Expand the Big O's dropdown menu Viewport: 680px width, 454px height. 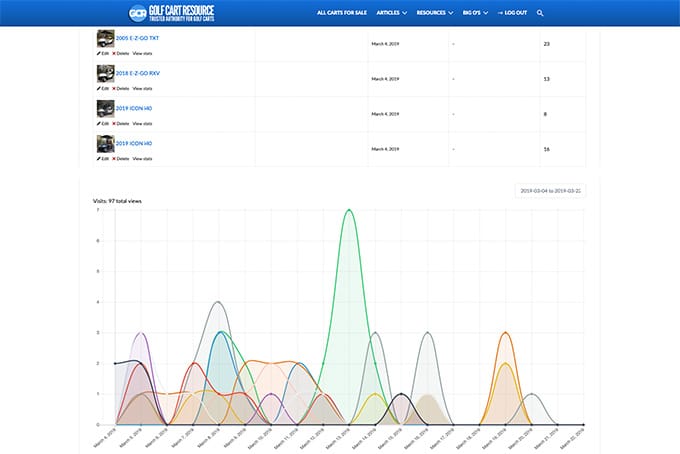476,13
